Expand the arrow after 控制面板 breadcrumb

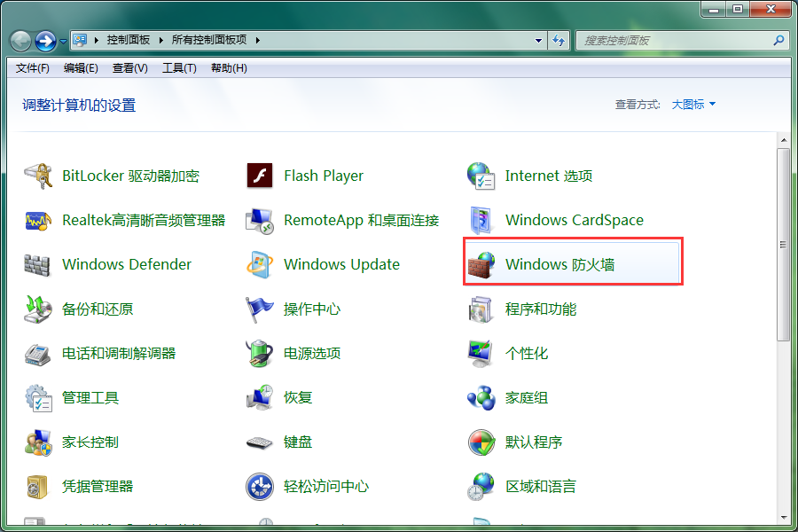pos(160,40)
